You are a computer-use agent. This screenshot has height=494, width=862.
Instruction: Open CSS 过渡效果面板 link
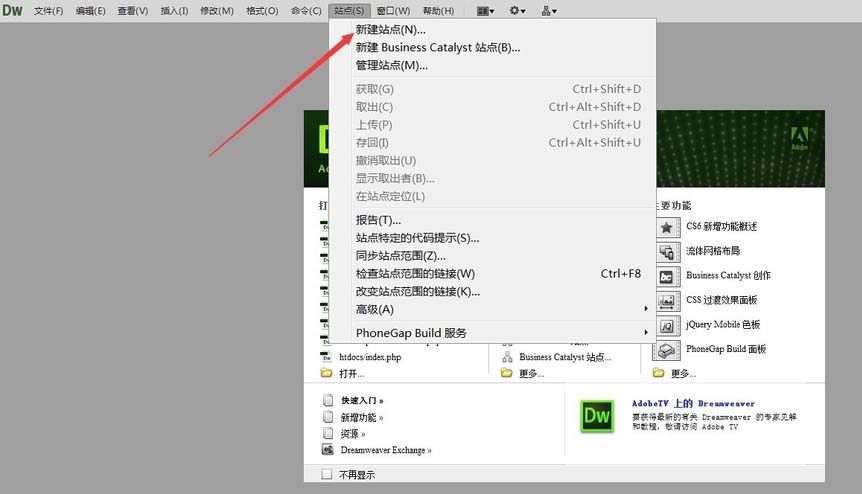click(721, 300)
